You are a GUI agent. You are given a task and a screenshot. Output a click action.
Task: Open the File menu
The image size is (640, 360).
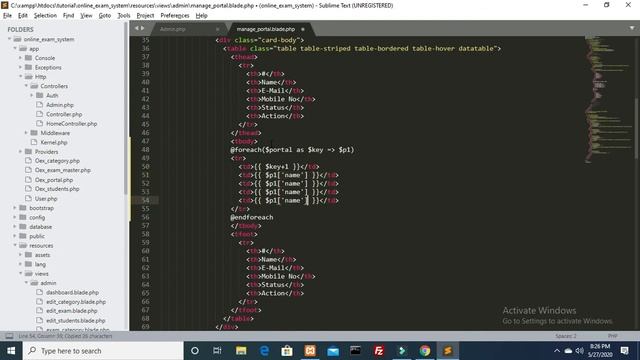(7, 16)
